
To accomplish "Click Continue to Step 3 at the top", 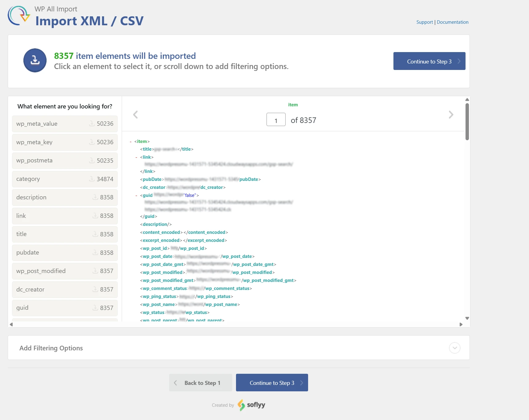I will point(429,61).
